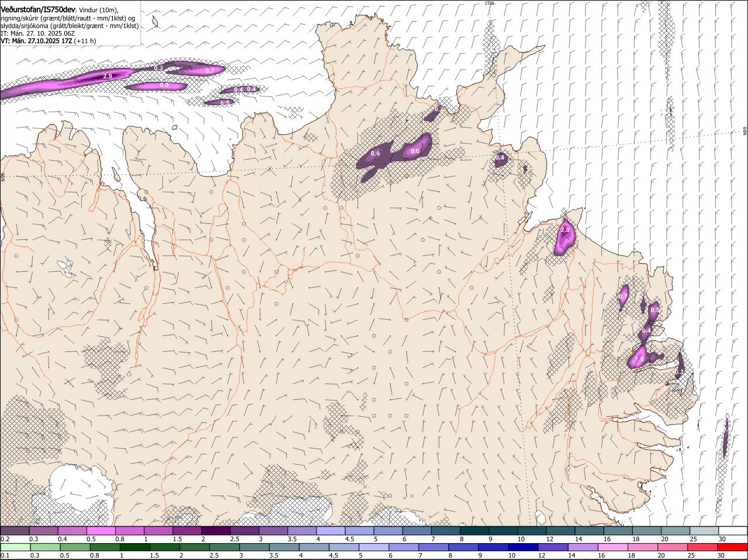Pick lower scale pink swatch between 18 and 20

pyautogui.click(x=643, y=547)
